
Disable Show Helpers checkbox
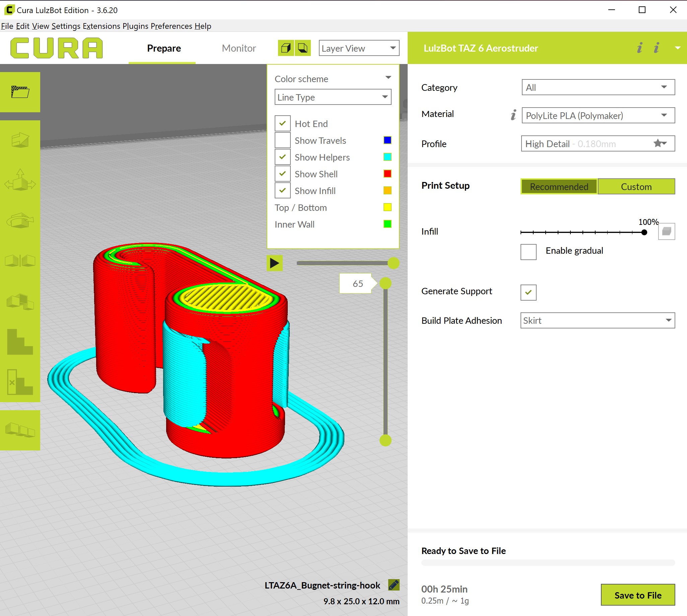282,157
